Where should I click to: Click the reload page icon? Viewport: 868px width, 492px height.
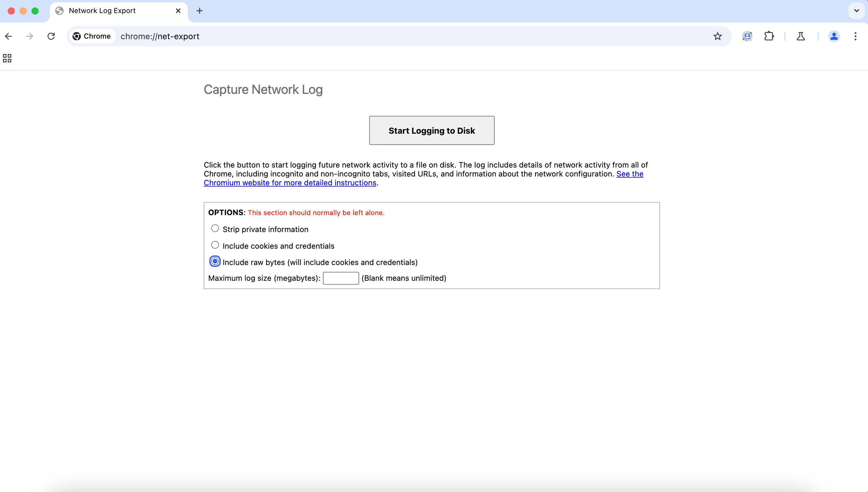[x=51, y=36]
